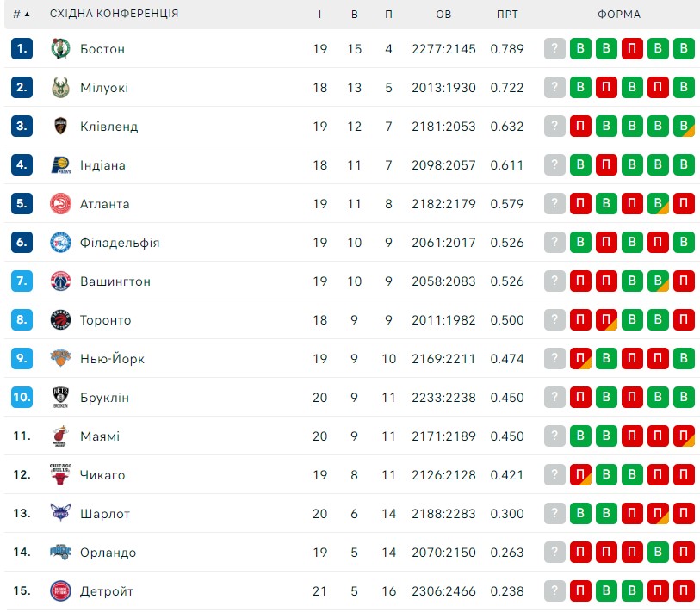
Task: Click the Toronto Raptors logo
Action: 60,319
